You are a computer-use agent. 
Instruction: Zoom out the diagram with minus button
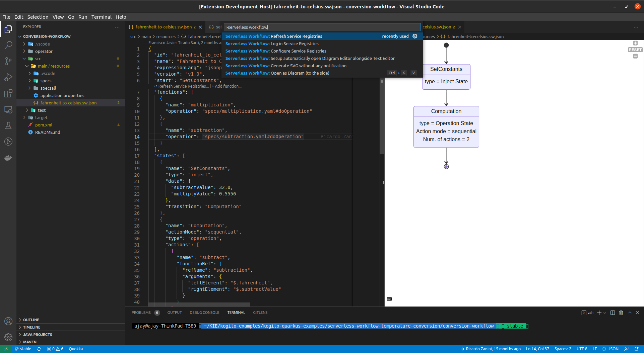click(635, 56)
